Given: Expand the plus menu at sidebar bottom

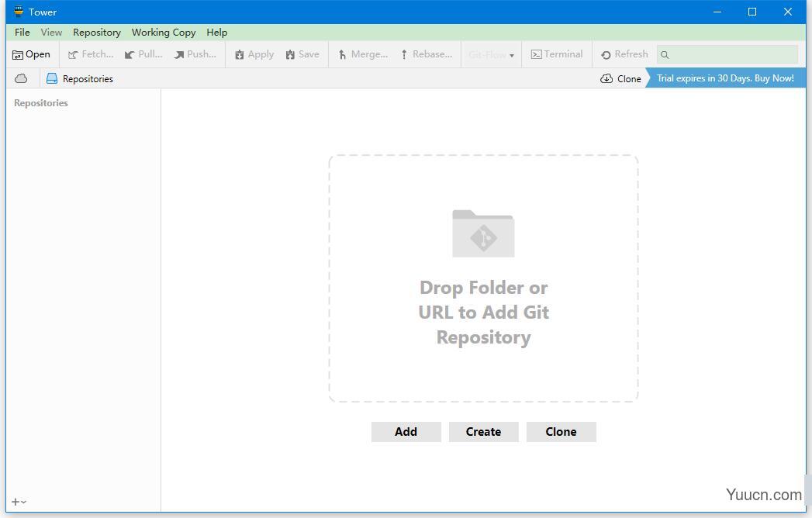Looking at the screenshot, I should pyautogui.click(x=19, y=502).
